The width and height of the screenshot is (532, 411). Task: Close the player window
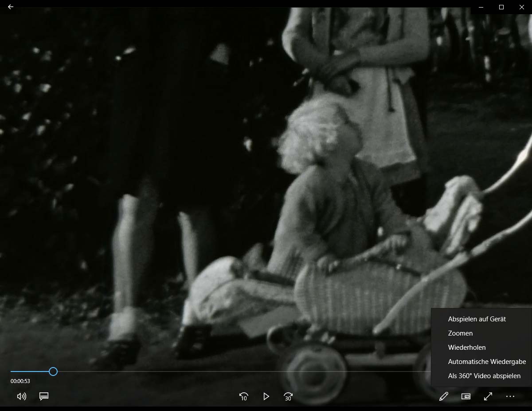click(522, 7)
